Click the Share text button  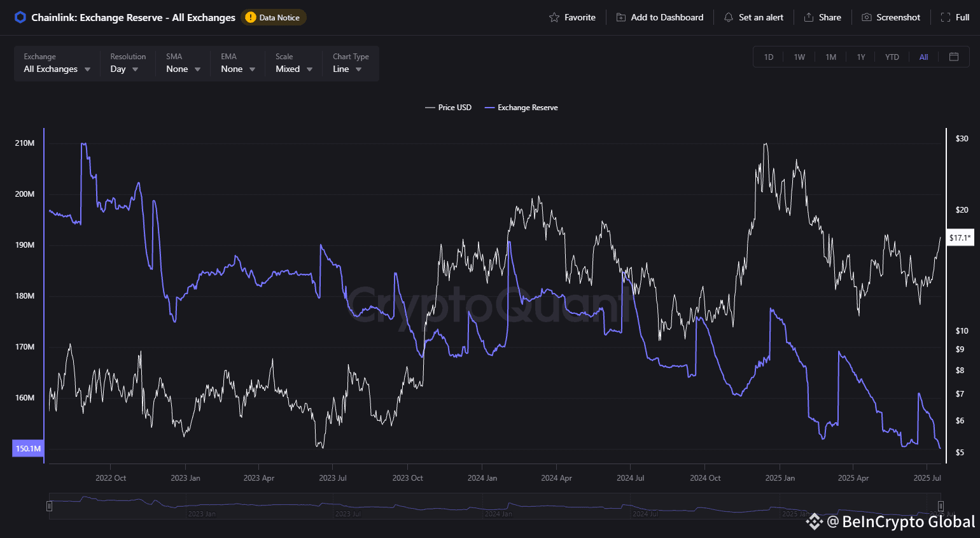830,17
